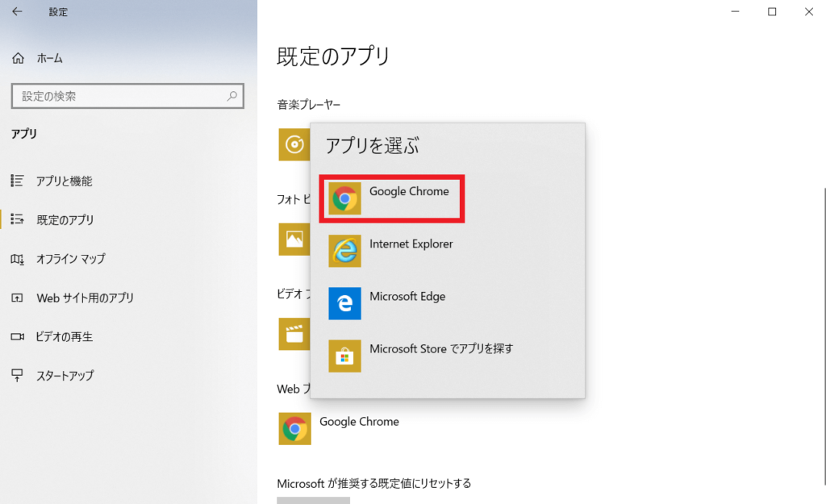Screen dimensions: 826x504
Task: Click the 音楽プレーヤー default app icon
Action: tap(294, 144)
